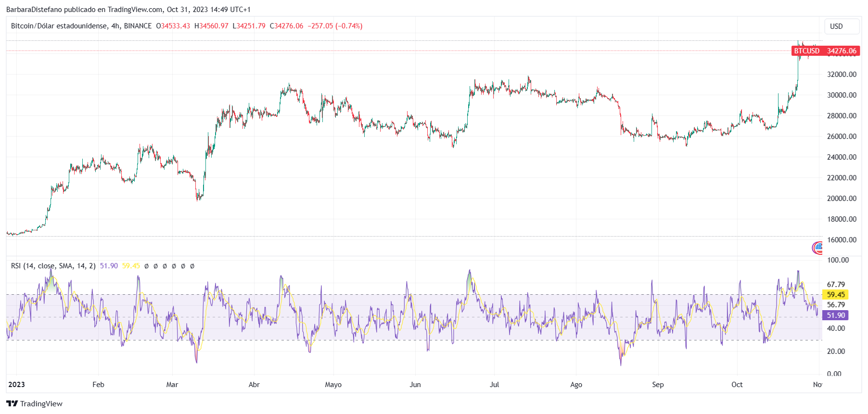The image size is (868, 414).
Task: Click the purple RSI value 51.90 in legend
Action: pyautogui.click(x=109, y=266)
